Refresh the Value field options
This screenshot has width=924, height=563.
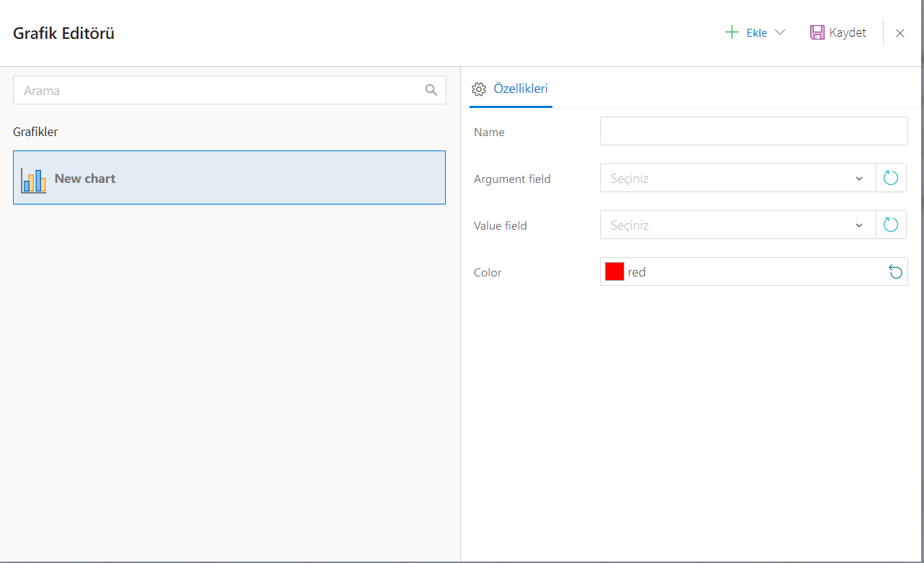point(891,225)
